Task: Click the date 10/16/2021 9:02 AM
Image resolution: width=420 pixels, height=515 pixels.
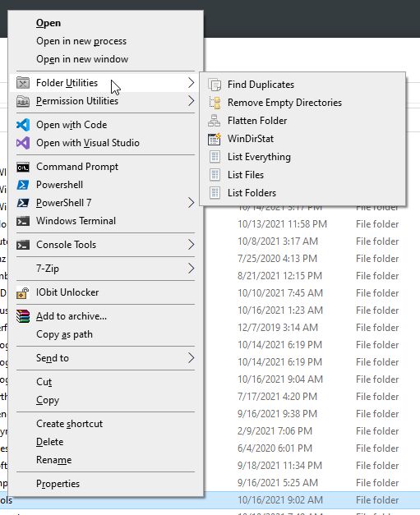Action: point(280,500)
